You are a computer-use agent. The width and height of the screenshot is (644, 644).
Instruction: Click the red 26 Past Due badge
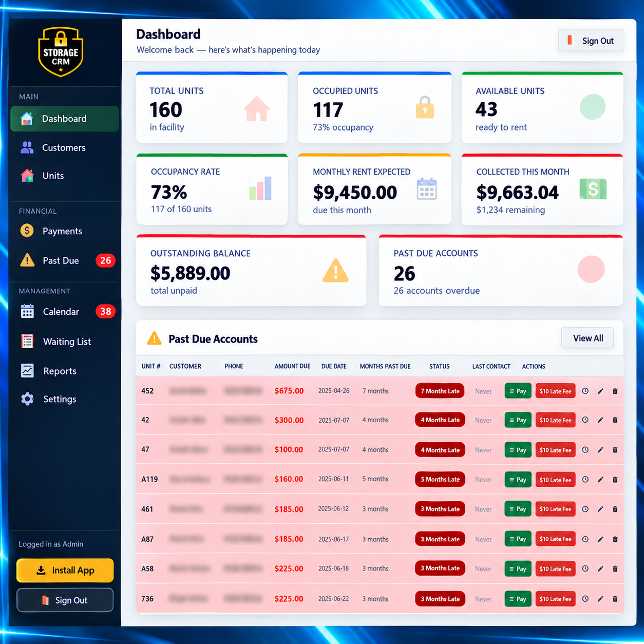tap(105, 260)
